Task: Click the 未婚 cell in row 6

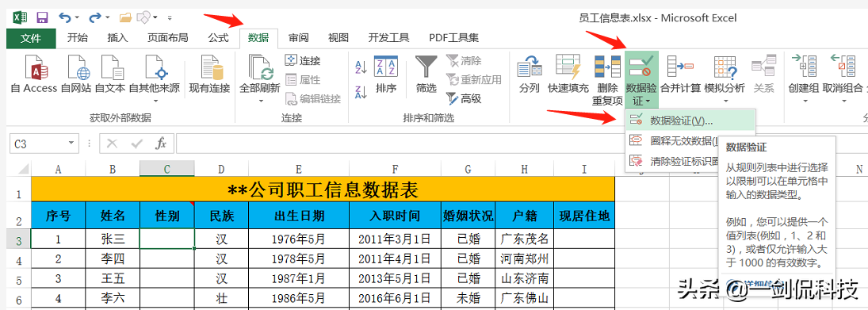Action: tap(468, 297)
